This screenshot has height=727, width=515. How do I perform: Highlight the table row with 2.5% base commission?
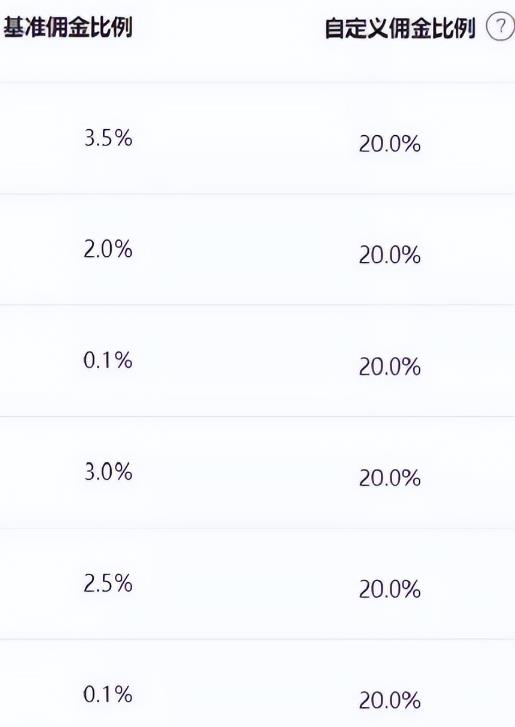257,584
